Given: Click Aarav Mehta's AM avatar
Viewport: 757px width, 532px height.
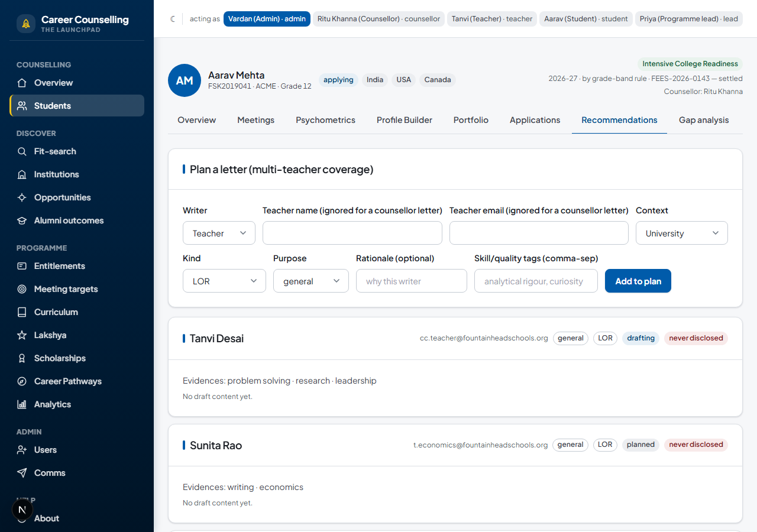Looking at the screenshot, I should click(x=185, y=80).
